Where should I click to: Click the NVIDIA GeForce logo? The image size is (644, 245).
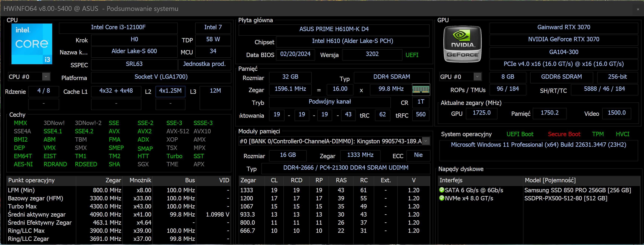(x=462, y=44)
